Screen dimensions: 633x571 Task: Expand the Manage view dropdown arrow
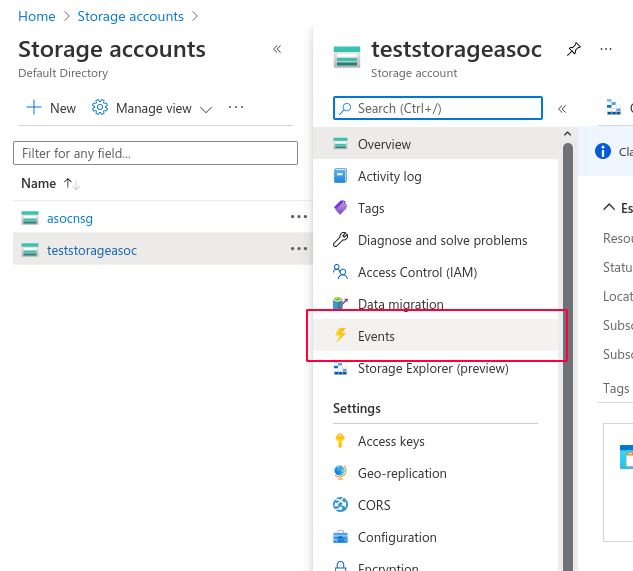click(206, 109)
